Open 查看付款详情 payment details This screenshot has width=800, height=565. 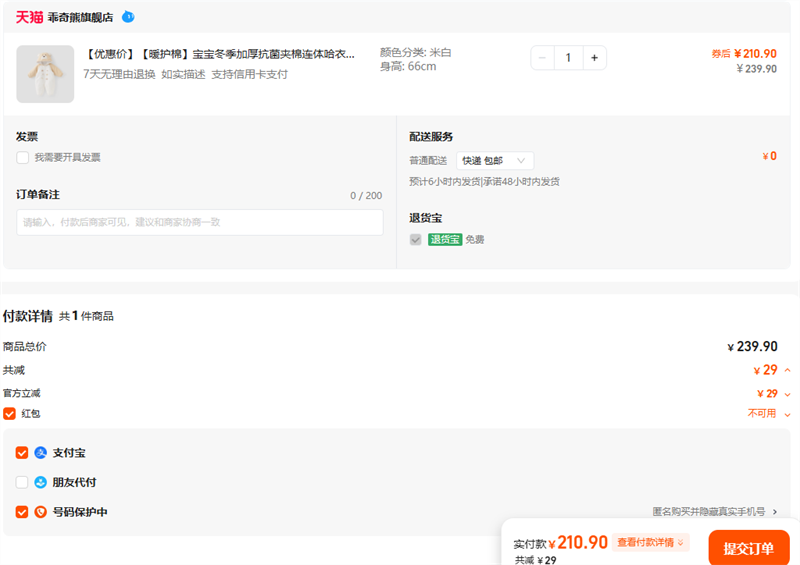coord(651,542)
